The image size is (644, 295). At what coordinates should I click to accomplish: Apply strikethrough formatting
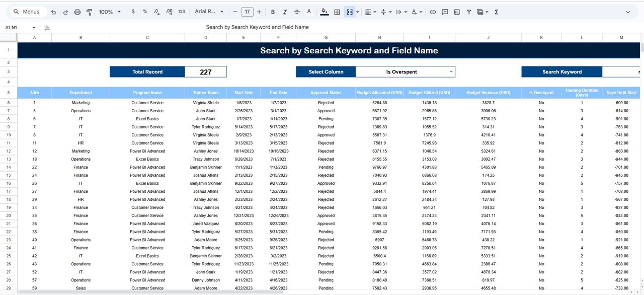[x=296, y=12]
